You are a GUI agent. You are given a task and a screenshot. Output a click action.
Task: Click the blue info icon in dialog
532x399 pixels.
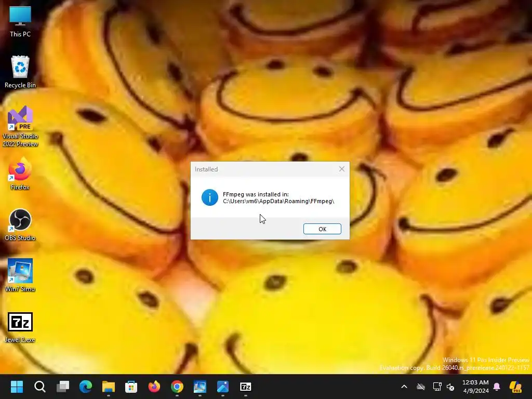pyautogui.click(x=210, y=197)
